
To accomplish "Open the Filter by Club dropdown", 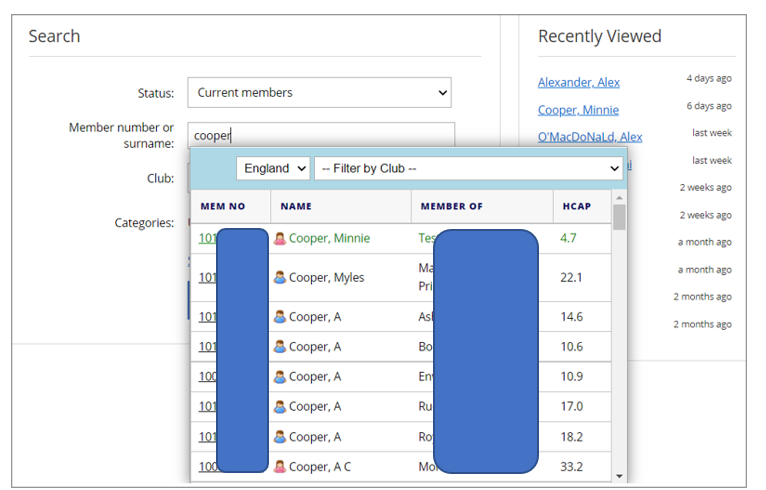I will (x=468, y=168).
